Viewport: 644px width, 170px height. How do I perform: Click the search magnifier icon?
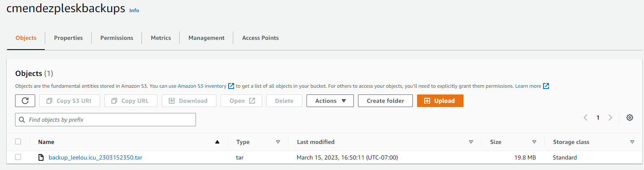pos(22,120)
